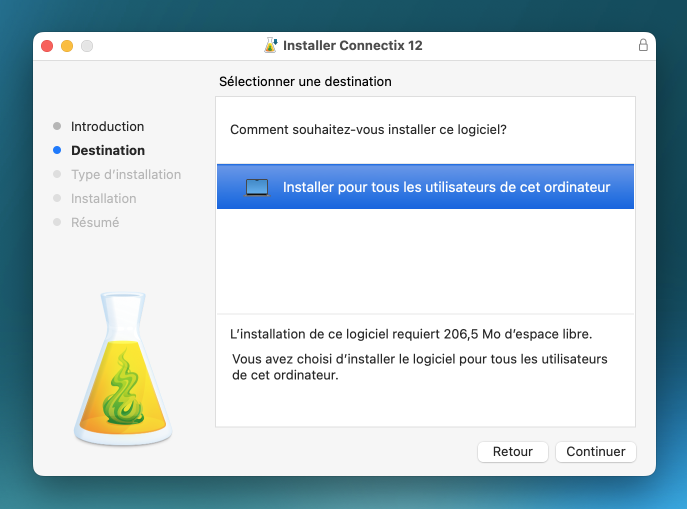Click the lock icon in the title bar
The width and height of the screenshot is (687, 509).
[x=643, y=46]
